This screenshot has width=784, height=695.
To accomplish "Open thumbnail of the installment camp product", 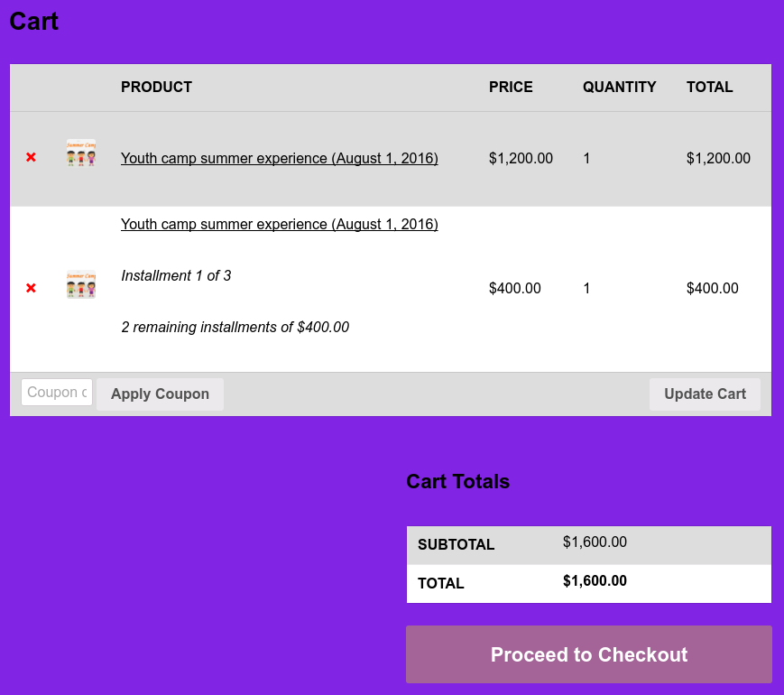I will click(x=81, y=284).
